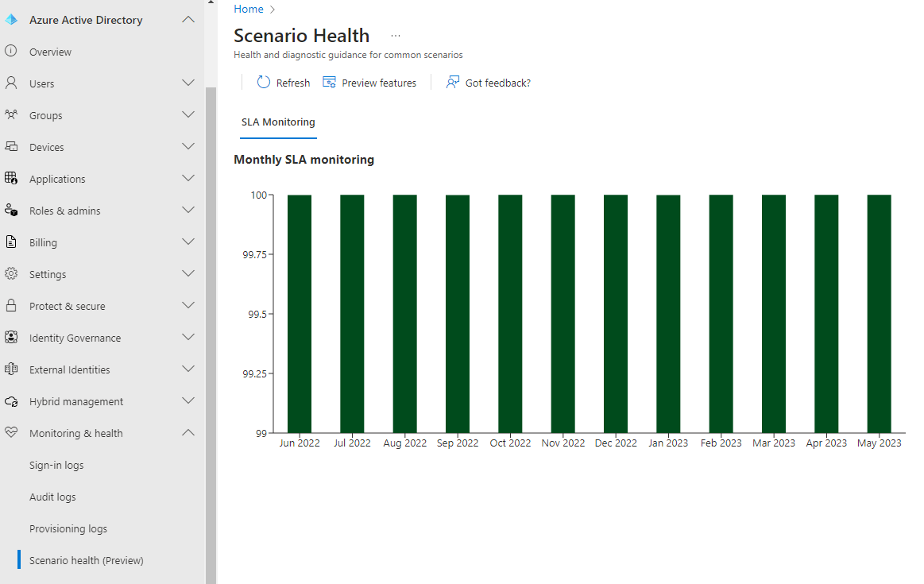Select the SLA Monitoring tab
Image resolution: width=924 pixels, height=584 pixels.
(x=278, y=122)
